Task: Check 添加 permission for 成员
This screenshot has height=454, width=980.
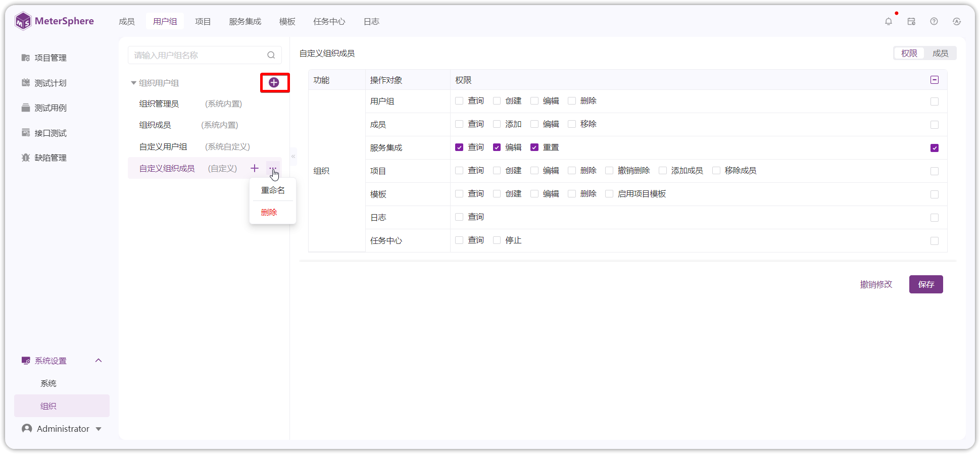Action: click(x=497, y=124)
